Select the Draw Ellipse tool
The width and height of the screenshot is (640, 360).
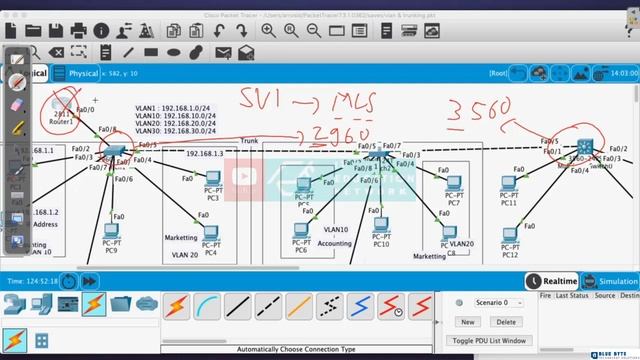173,52
